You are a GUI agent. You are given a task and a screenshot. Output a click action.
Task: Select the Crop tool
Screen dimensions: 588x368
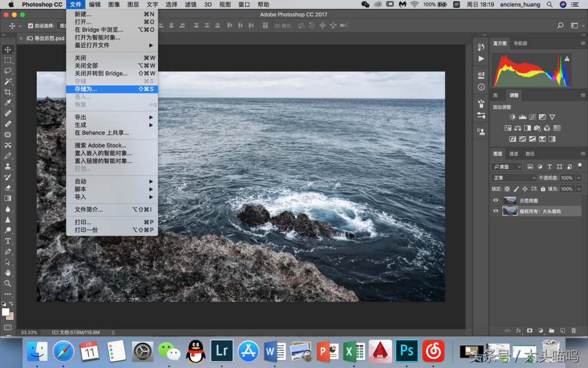(x=7, y=92)
